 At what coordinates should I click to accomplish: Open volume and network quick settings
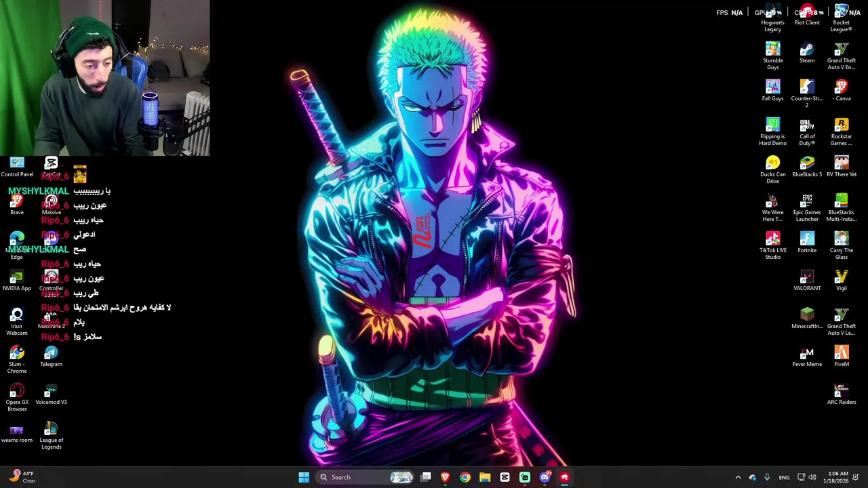[807, 477]
